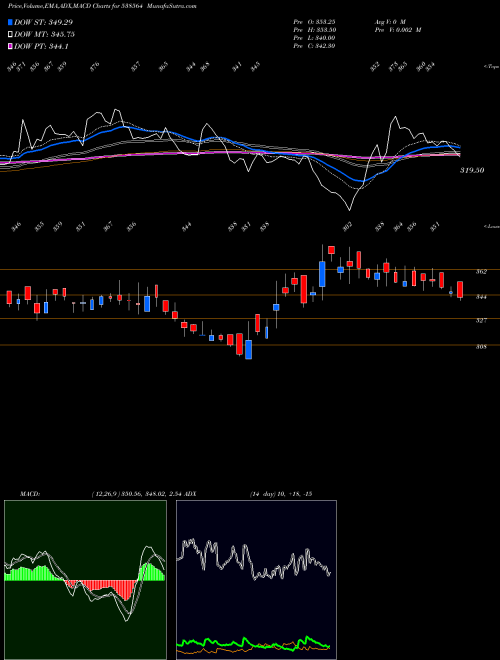Image resolution: width=500 pixels, height=660 pixels.
Task: Open the ADX indicator chart panel
Action: [x=256, y=580]
